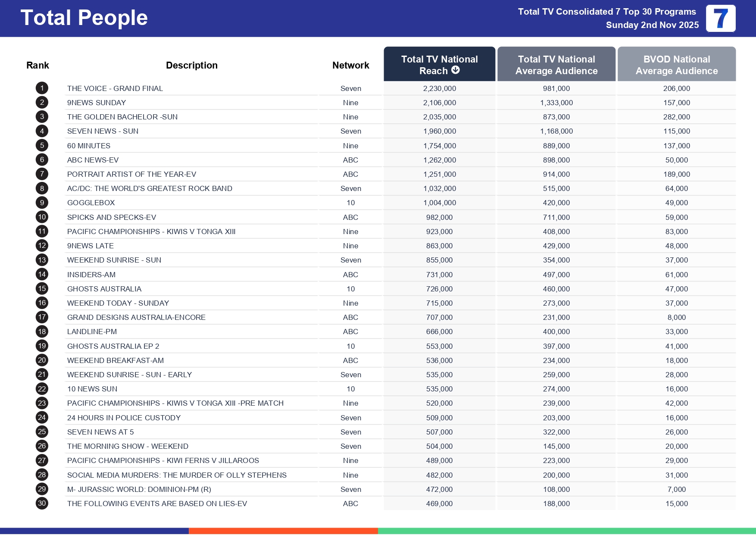Select the rank 22 circle badge

(x=42, y=389)
